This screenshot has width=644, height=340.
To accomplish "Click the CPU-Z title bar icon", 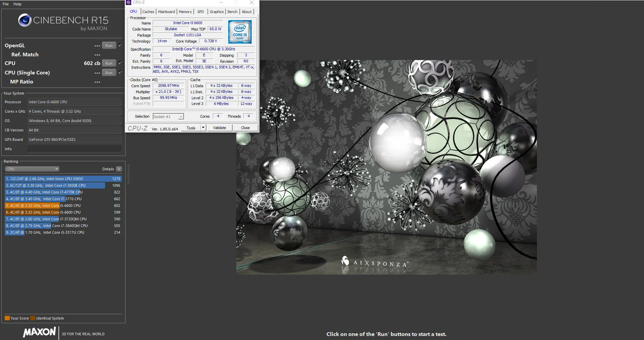I will [x=129, y=2].
